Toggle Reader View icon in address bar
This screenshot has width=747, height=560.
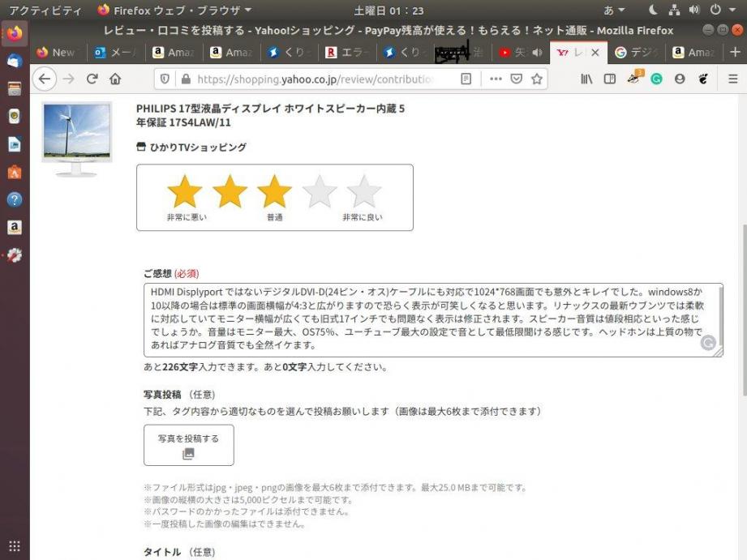point(466,79)
